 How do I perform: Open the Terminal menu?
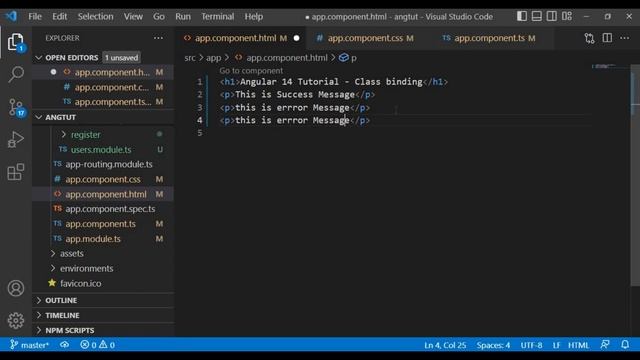click(x=218, y=17)
